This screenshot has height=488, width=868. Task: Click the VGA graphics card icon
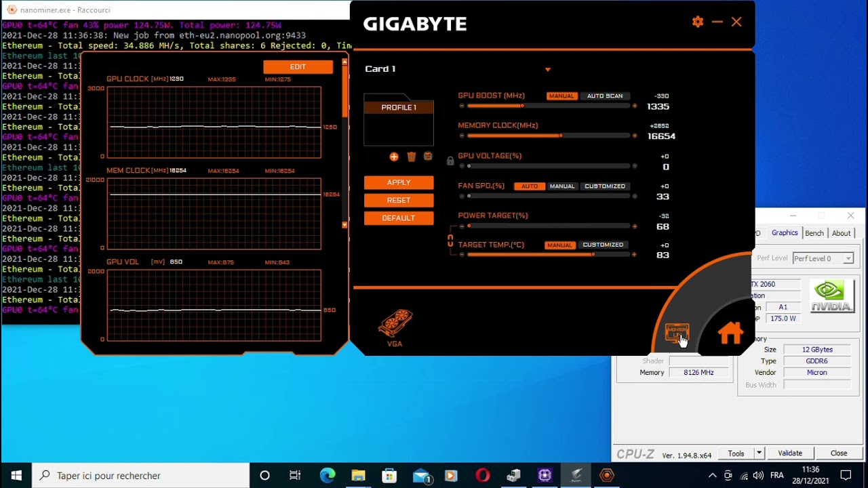[x=395, y=328]
